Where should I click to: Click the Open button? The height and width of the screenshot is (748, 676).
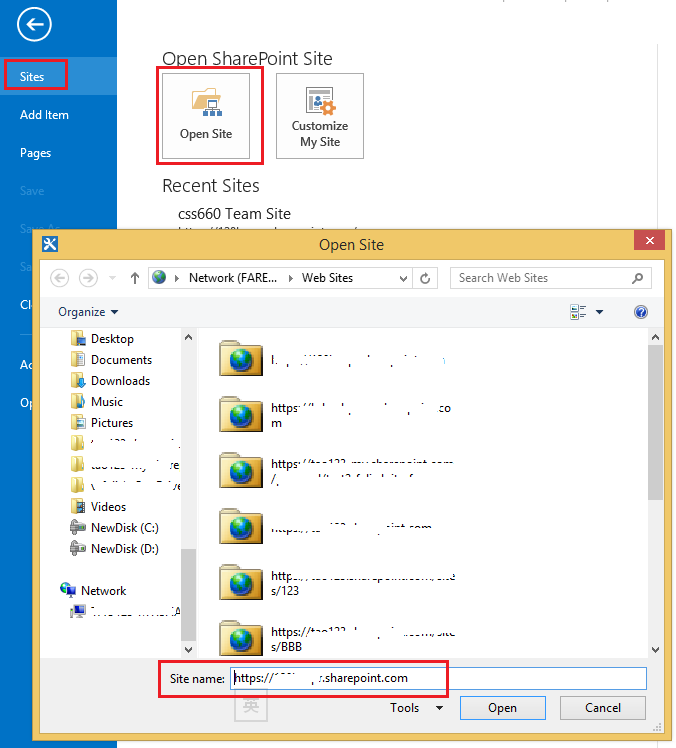click(503, 708)
